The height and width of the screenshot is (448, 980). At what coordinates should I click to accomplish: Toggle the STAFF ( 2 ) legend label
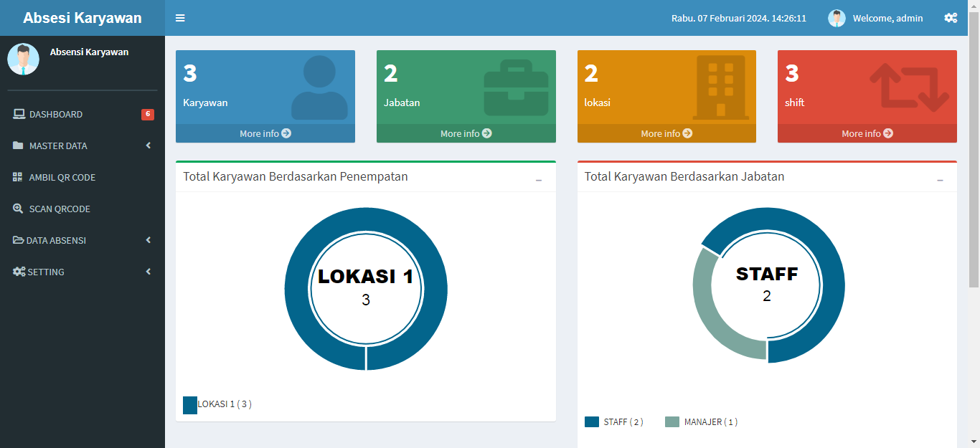click(623, 421)
